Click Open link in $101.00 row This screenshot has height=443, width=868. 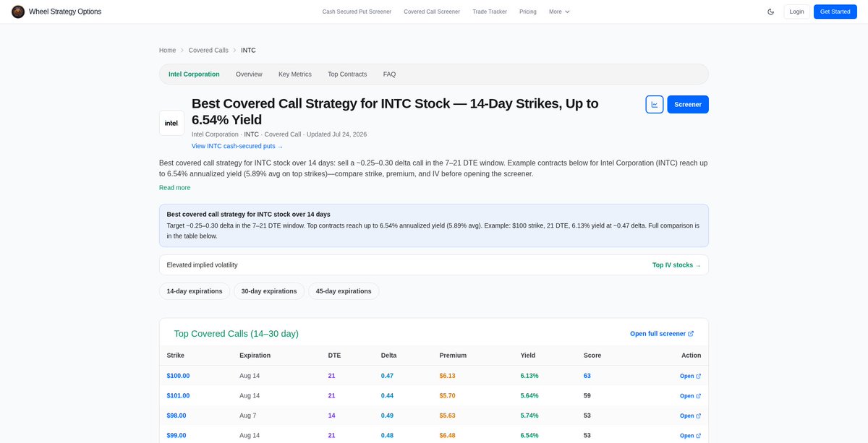(690, 396)
